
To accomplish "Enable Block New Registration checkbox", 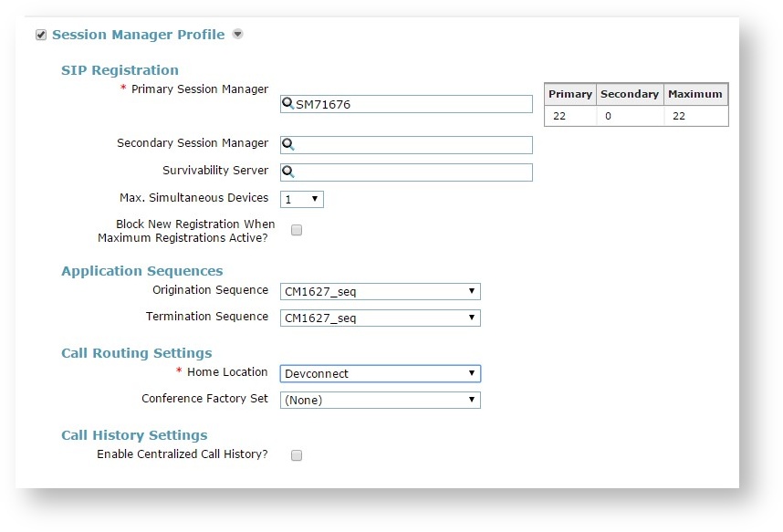I will pos(297,231).
